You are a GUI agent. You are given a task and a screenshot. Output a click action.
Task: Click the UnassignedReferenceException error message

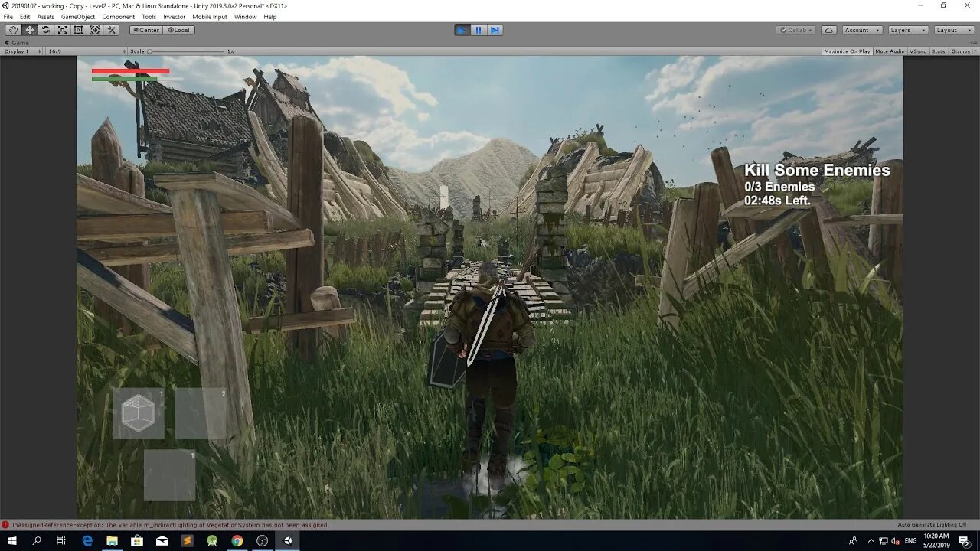(170, 525)
